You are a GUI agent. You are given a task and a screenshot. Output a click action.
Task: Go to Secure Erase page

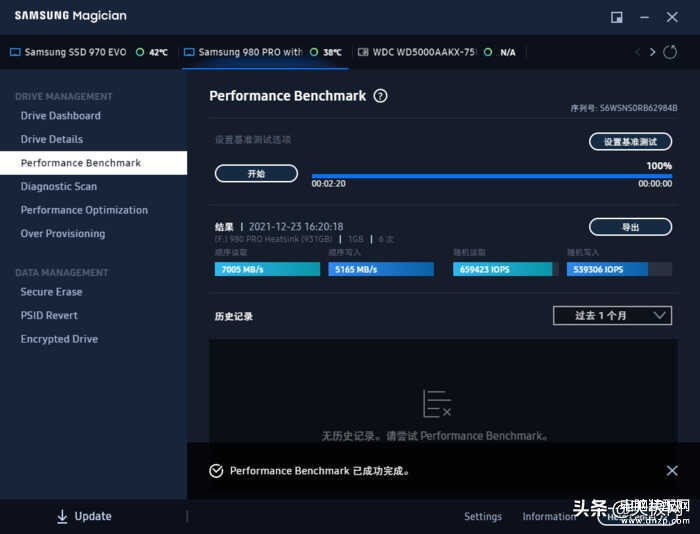[x=52, y=292]
